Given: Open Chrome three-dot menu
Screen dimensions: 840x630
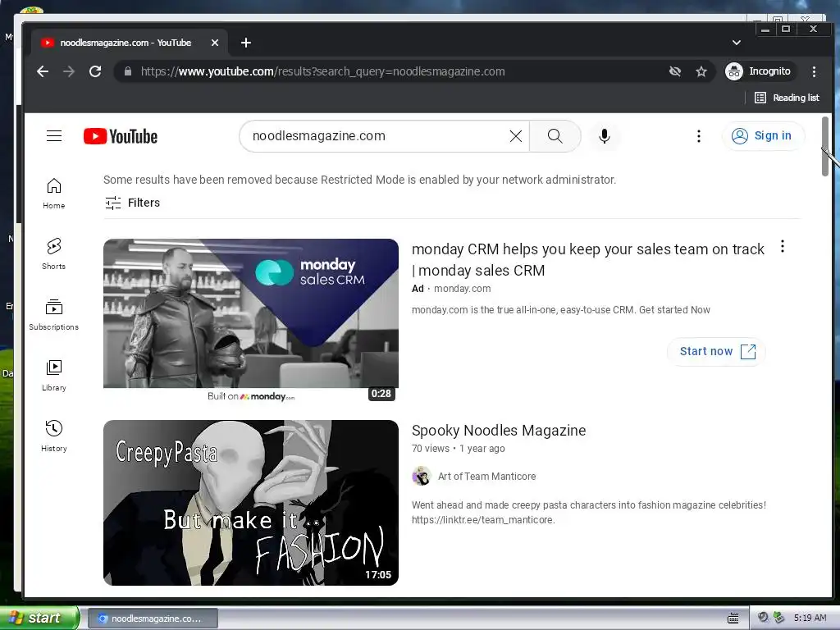Looking at the screenshot, I should [814, 71].
